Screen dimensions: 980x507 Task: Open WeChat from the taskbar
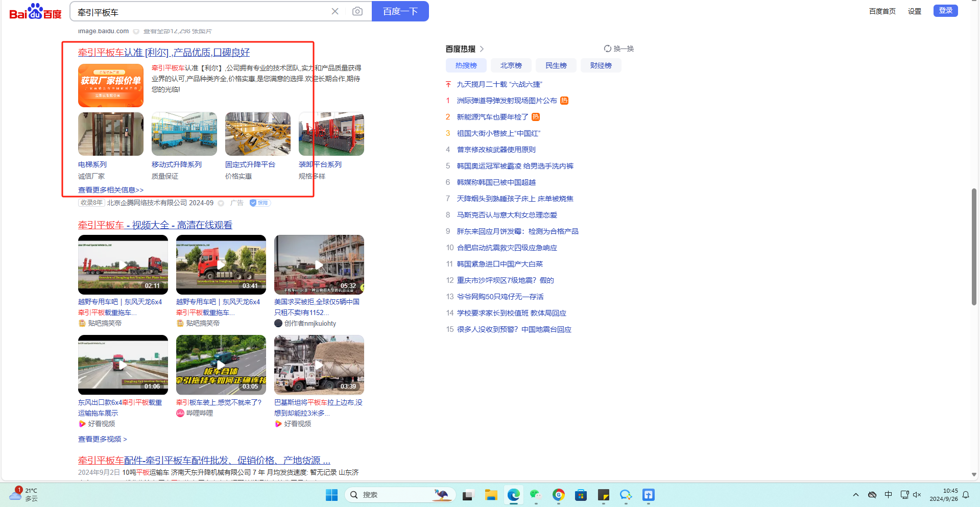pos(536,495)
